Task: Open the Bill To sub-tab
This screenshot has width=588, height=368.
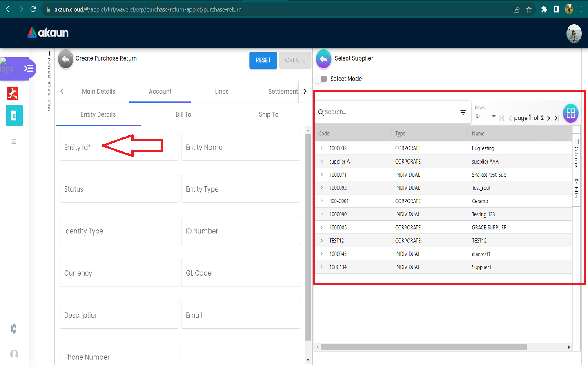Action: pos(183,114)
